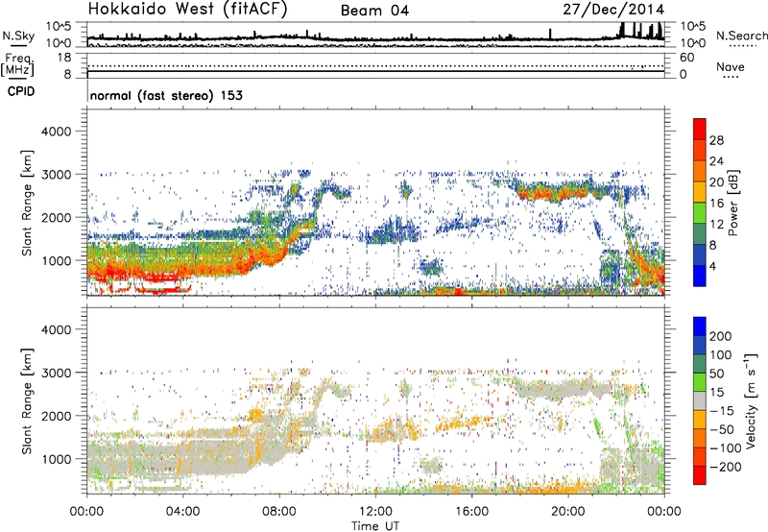Click the '16:00' time tick label

pyautogui.click(x=471, y=512)
